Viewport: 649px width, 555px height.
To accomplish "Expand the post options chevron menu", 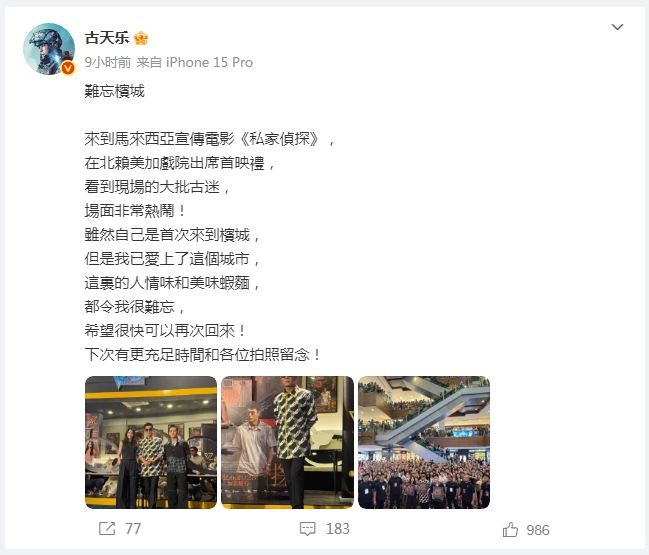I will (x=617, y=27).
